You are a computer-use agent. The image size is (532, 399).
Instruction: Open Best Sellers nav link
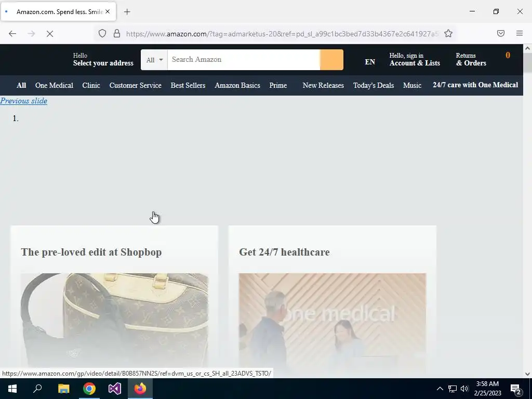click(x=188, y=85)
